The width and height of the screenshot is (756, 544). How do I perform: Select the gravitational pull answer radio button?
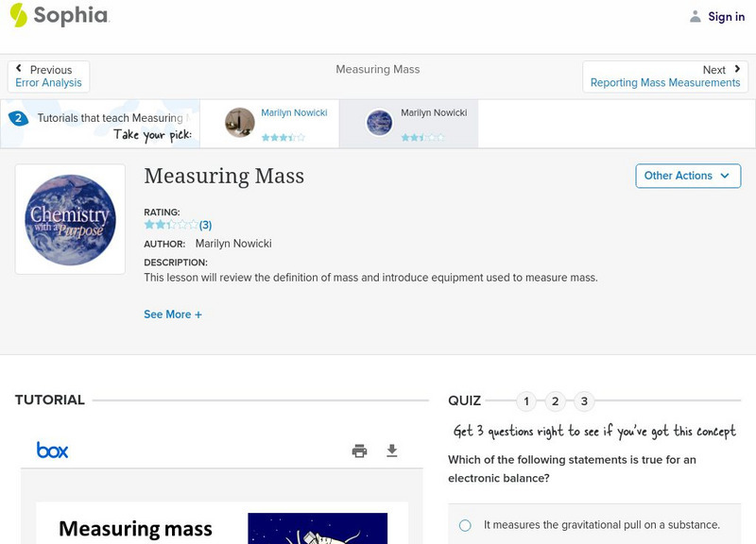point(465,525)
